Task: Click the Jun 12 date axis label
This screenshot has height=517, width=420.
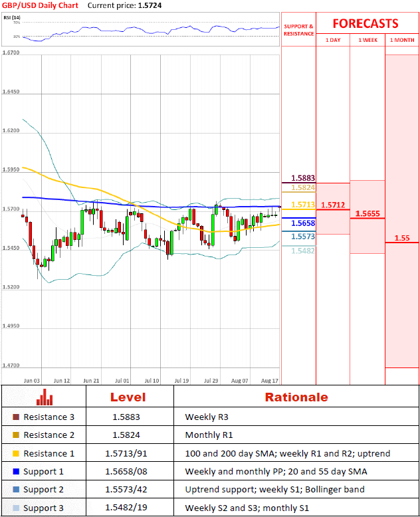Action: [62, 381]
